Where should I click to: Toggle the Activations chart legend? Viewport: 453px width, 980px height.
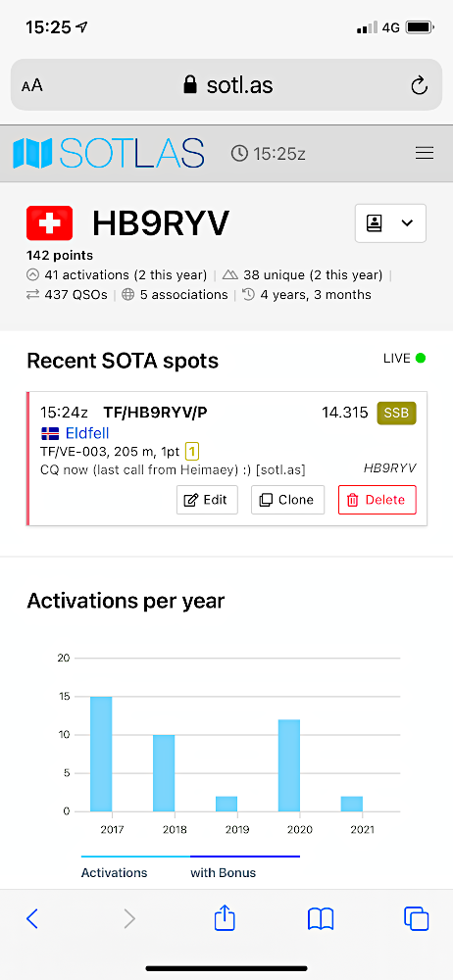[114, 872]
